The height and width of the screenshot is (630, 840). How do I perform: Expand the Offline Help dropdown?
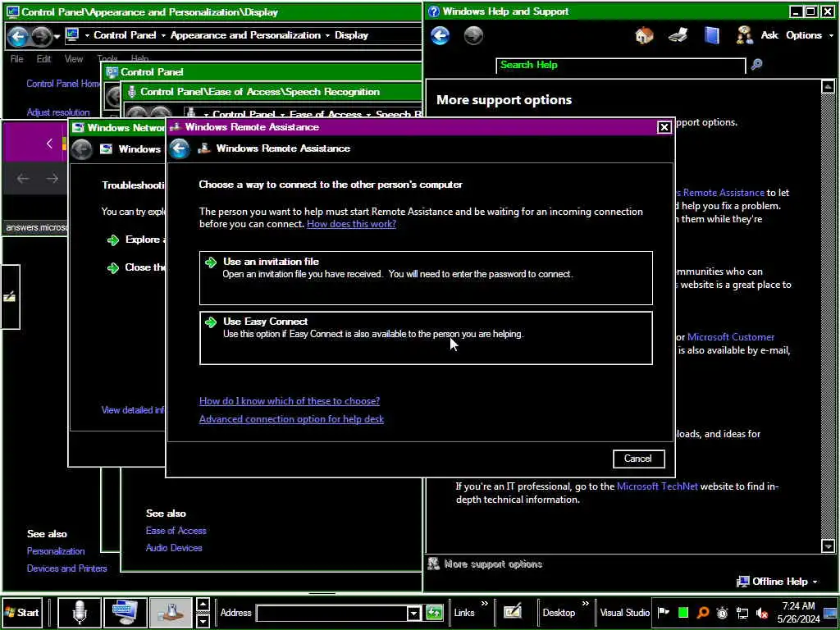(778, 582)
